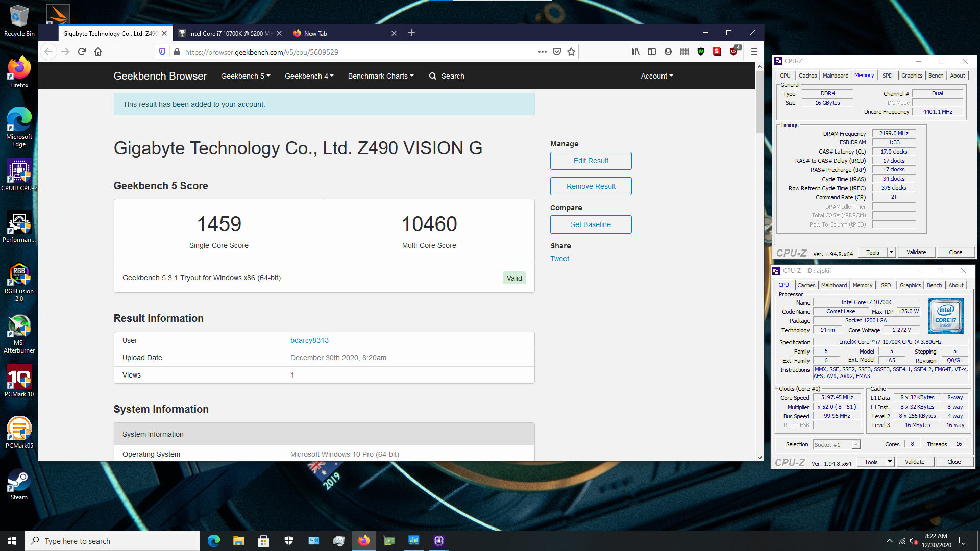Click the Search magnifier in Geekbench navbar
Screen dimensions: 980x551
click(x=433, y=76)
